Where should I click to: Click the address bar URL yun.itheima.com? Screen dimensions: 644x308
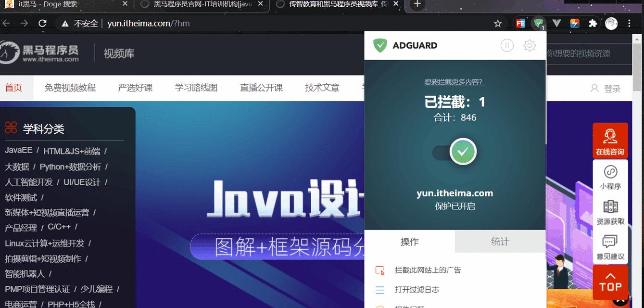point(149,23)
